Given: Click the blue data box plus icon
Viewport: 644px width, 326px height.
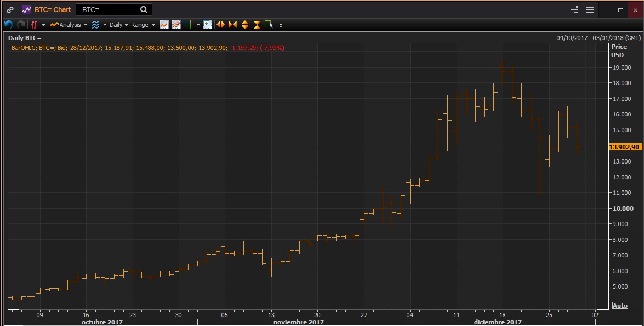Looking at the screenshot, I should point(207,25).
